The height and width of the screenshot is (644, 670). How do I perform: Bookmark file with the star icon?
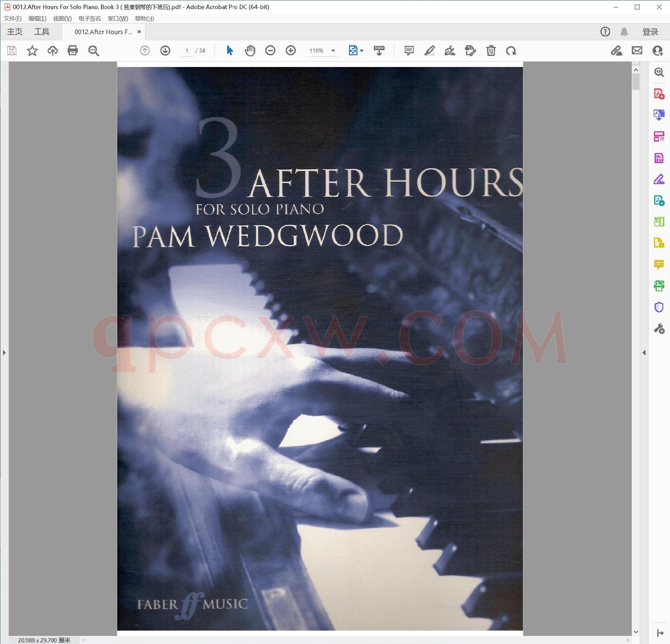point(32,51)
